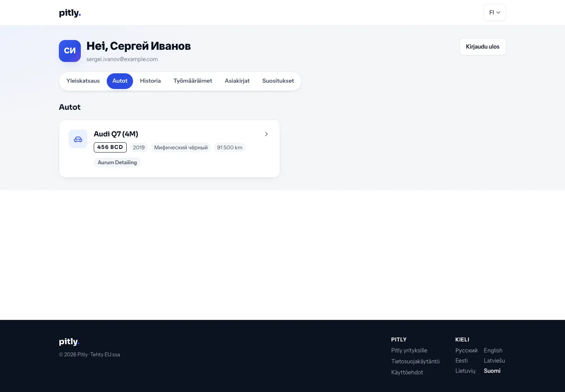Click the Kirjaudu ulos button
Screen dimensions: 565x392
483,47
